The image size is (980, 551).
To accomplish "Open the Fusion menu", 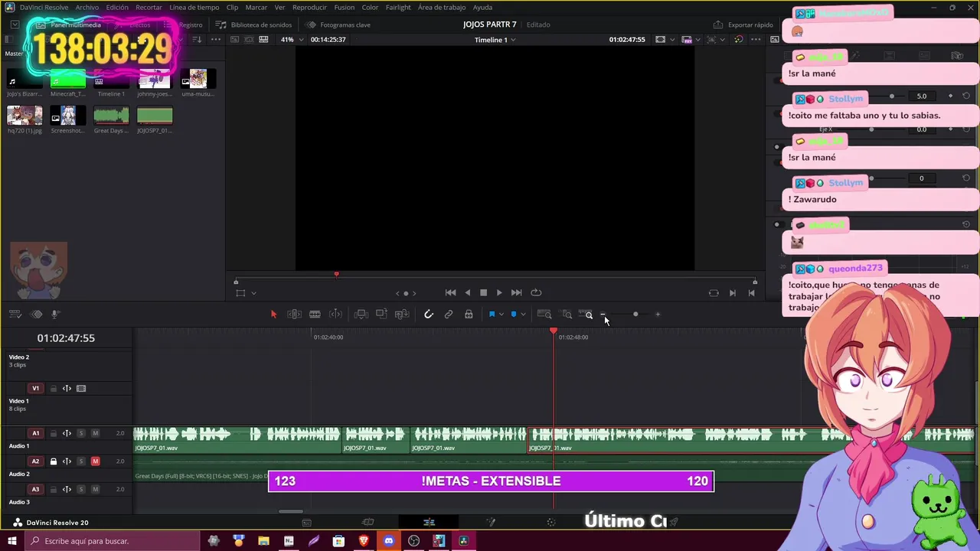I will 345,8.
